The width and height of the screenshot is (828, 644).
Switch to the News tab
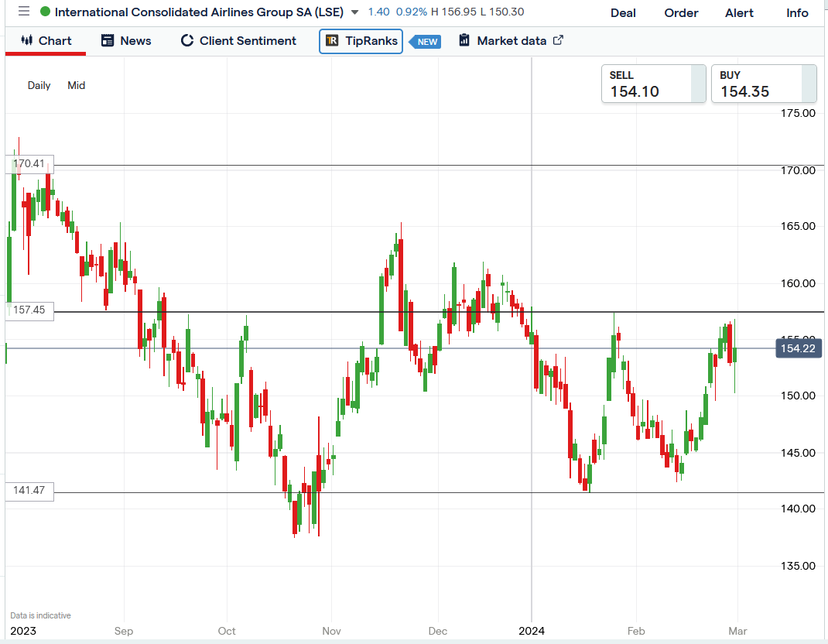[x=125, y=41]
